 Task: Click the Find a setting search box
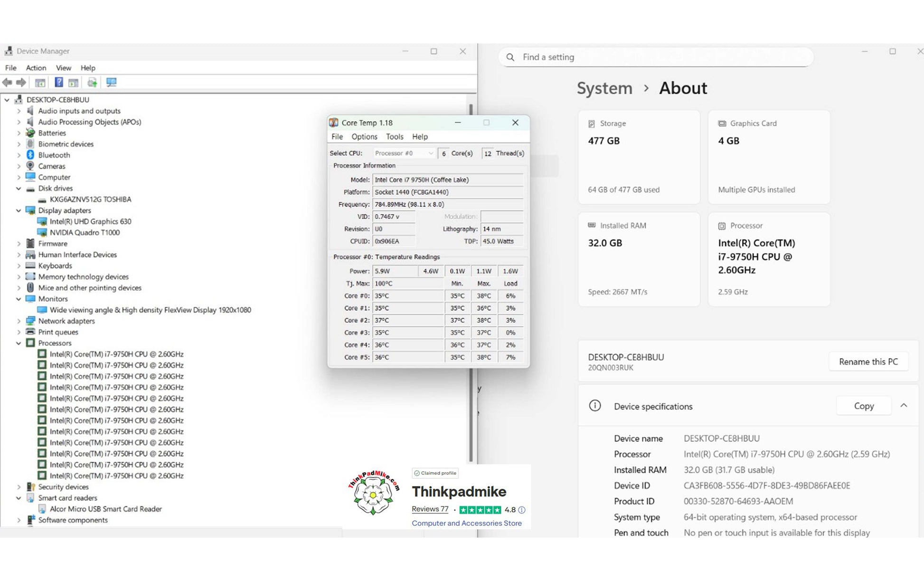click(x=655, y=57)
